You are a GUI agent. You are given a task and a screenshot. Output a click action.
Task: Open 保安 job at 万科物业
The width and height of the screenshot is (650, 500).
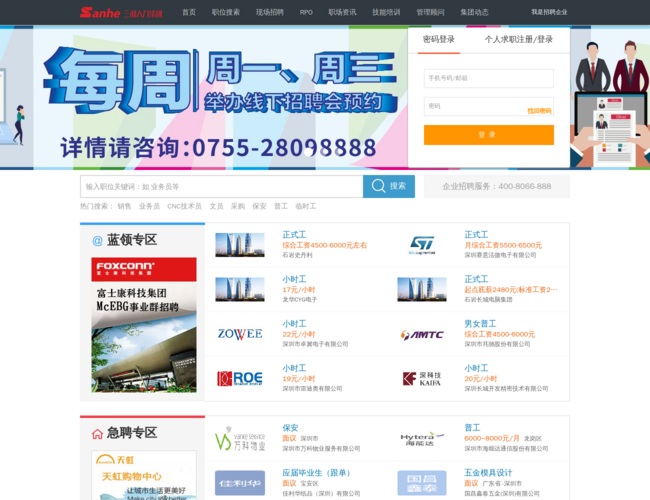(290, 428)
